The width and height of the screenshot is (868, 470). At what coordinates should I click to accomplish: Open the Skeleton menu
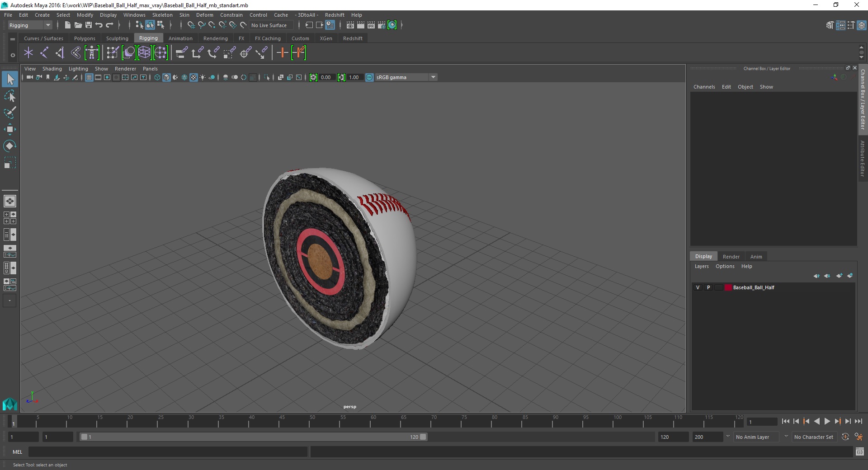[162, 15]
